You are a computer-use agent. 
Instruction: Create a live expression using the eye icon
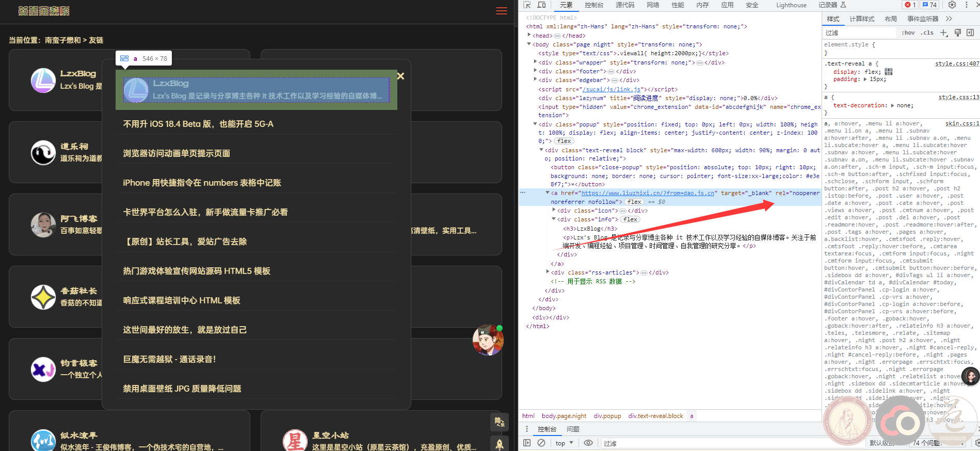point(588,443)
